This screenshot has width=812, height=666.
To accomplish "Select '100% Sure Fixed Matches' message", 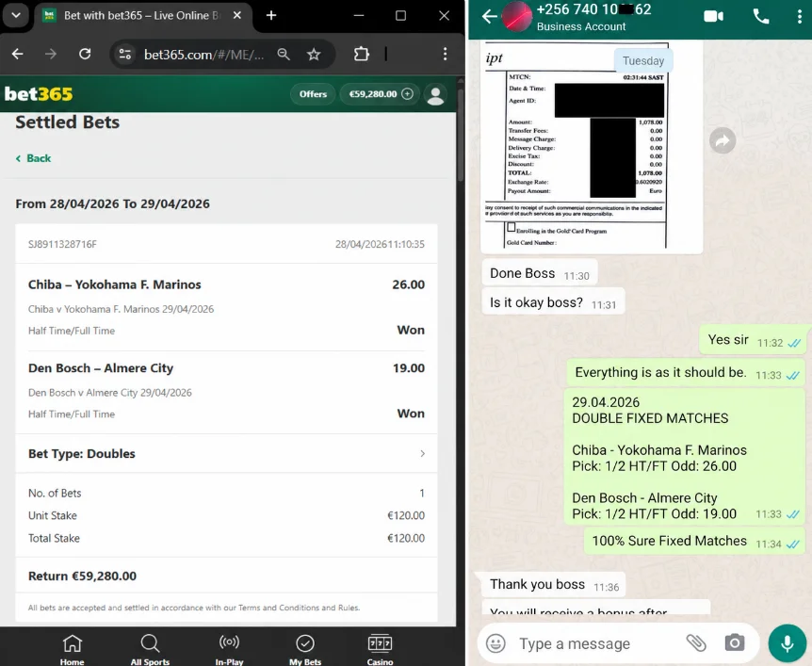I will click(x=694, y=542).
